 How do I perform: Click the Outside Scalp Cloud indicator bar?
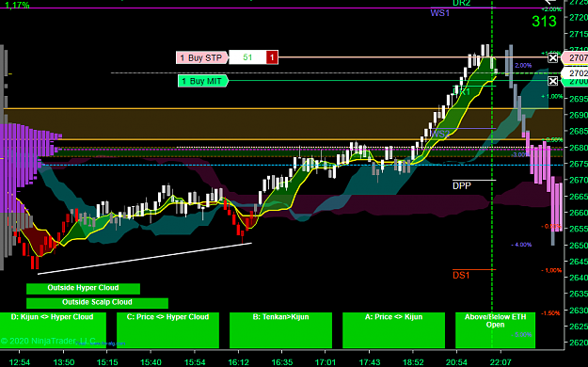click(97, 302)
